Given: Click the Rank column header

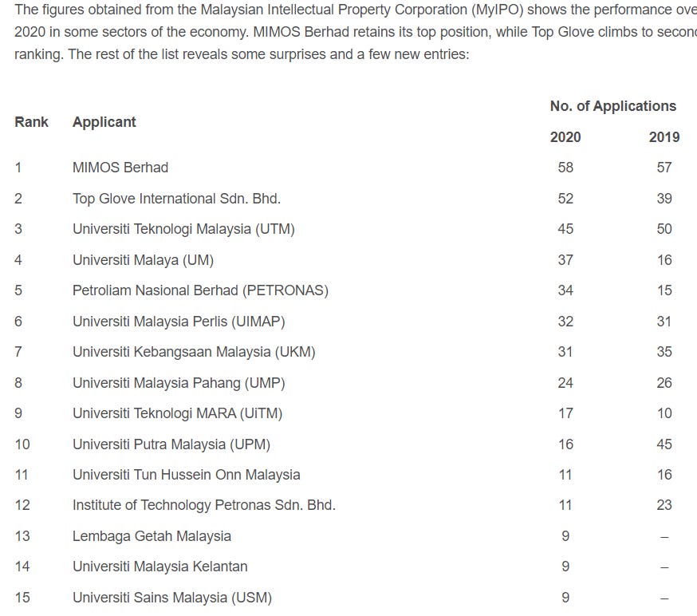Looking at the screenshot, I should [x=31, y=122].
